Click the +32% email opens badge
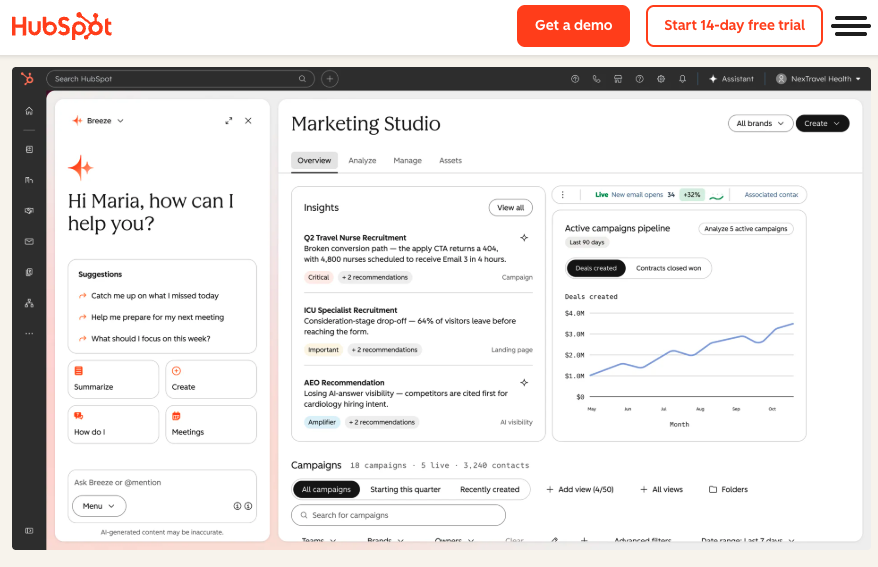The image size is (878, 567). click(692, 195)
